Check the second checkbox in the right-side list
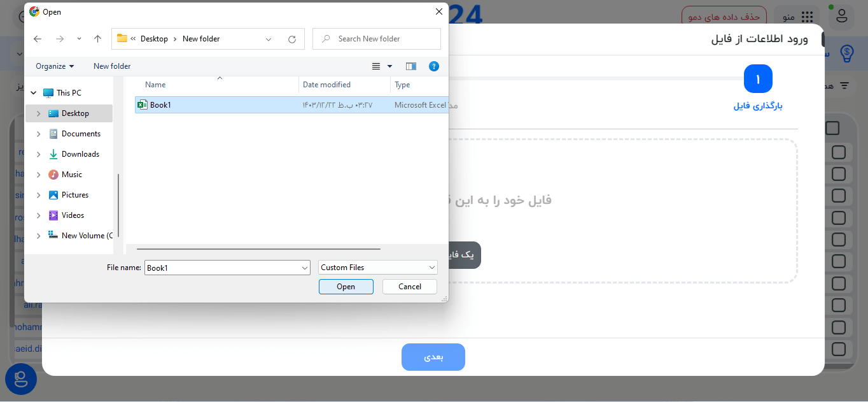Image resolution: width=868 pixels, height=402 pixels. (838, 152)
